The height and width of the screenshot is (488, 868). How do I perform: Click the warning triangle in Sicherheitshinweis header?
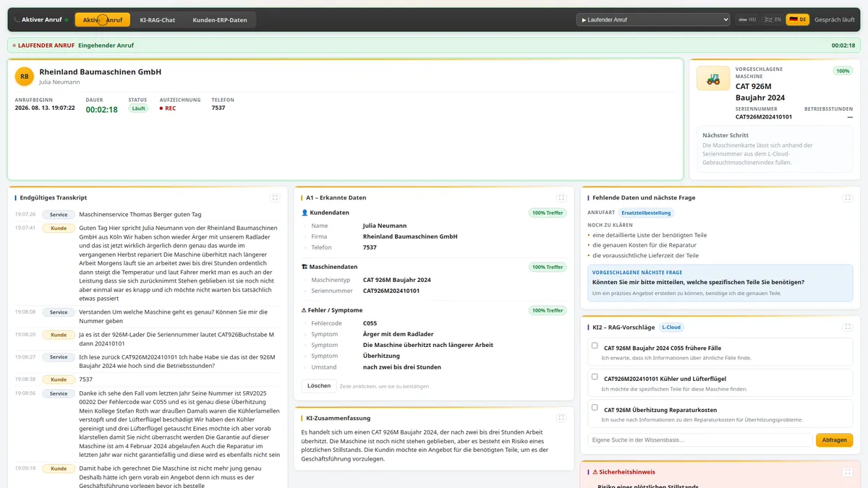pyautogui.click(x=595, y=472)
